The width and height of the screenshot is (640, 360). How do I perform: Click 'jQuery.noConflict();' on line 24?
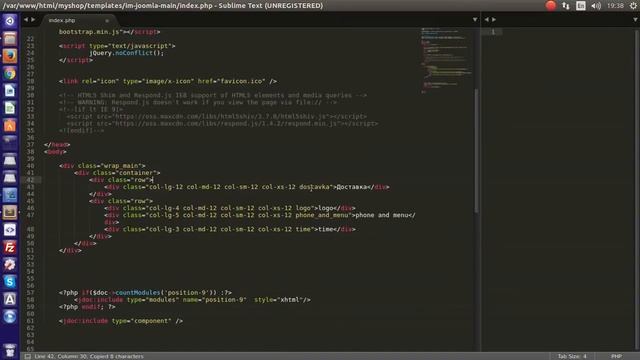(126, 53)
